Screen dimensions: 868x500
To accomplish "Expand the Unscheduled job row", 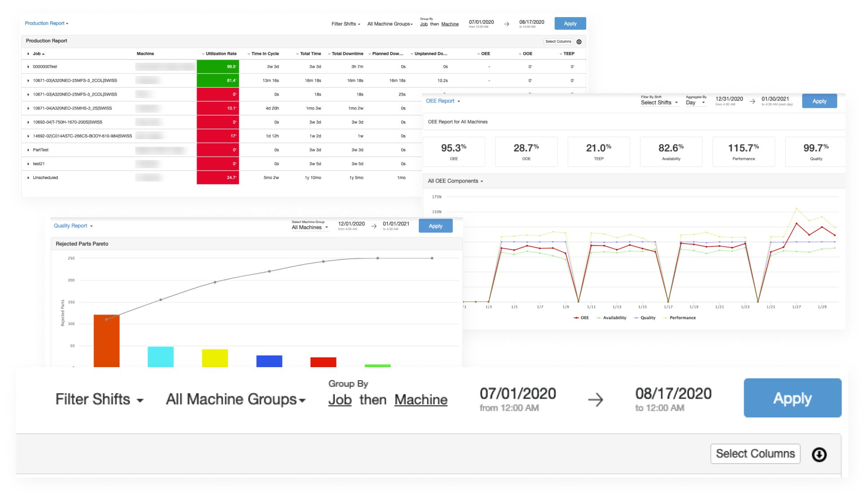I will coord(28,178).
